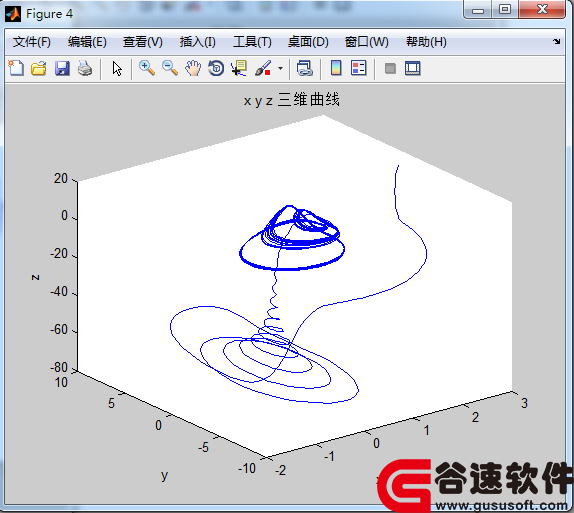The height and width of the screenshot is (513, 574).
Task: Activate the Zoom Out magnifier tool
Action: coord(170,68)
